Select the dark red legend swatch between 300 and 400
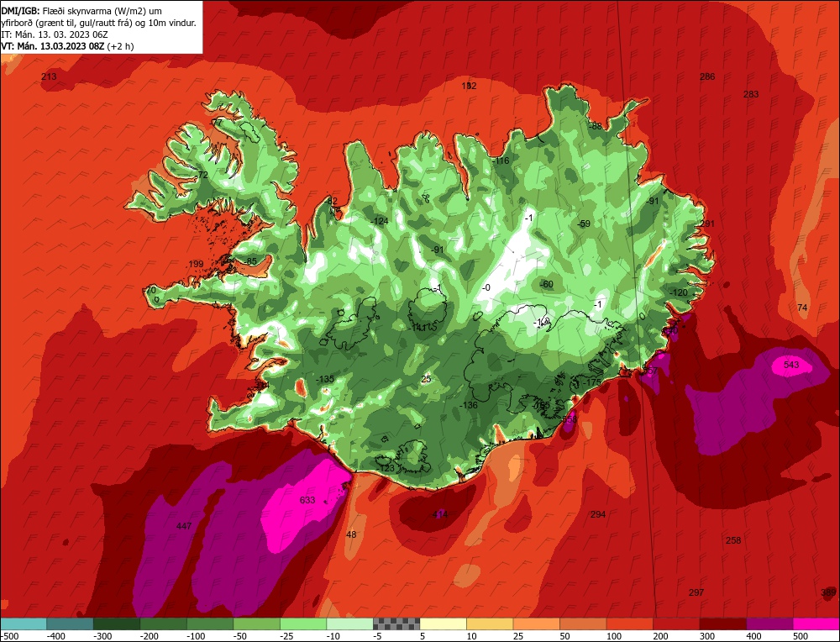 pos(723,624)
